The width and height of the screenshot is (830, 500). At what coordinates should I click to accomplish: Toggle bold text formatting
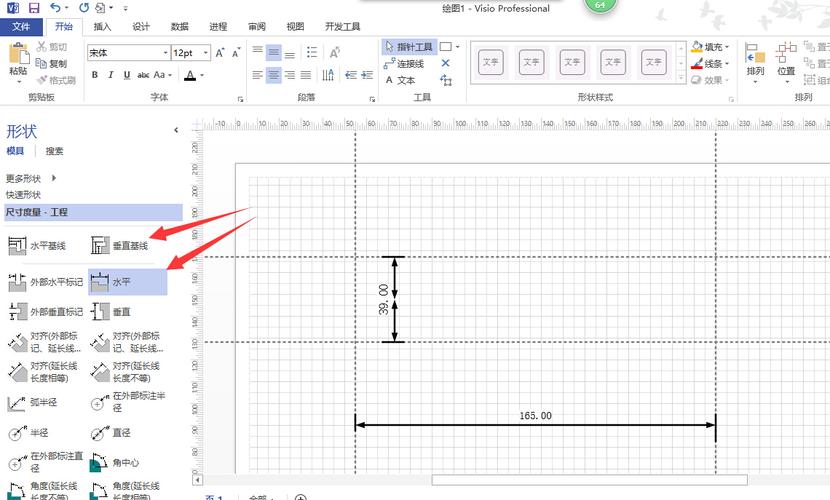coord(95,75)
